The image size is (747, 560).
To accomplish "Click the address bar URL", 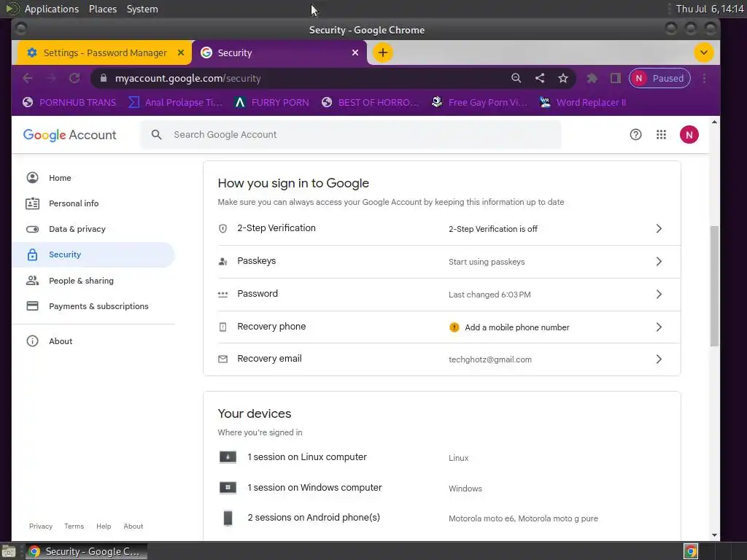I will (x=187, y=78).
